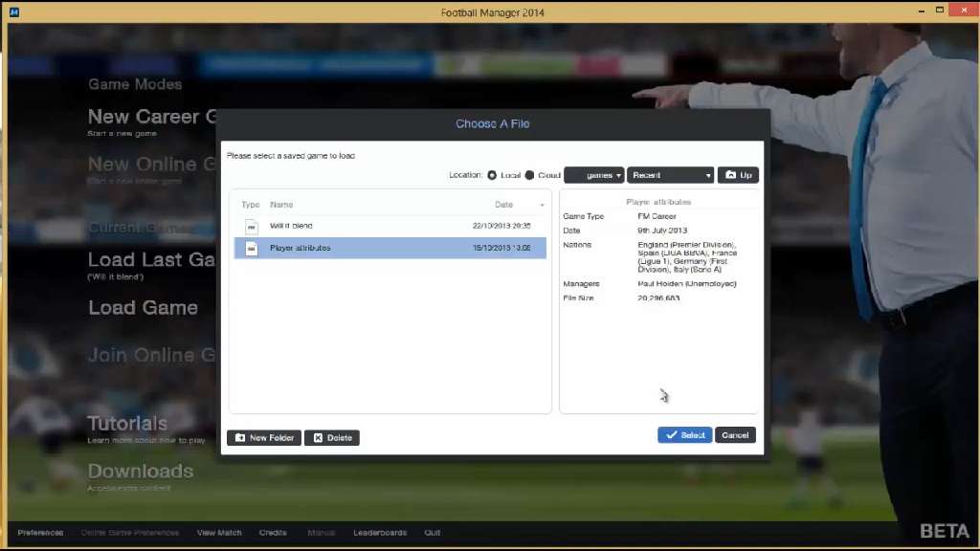Click New Online Game in the main menu
The image size is (980, 551).
(x=152, y=165)
